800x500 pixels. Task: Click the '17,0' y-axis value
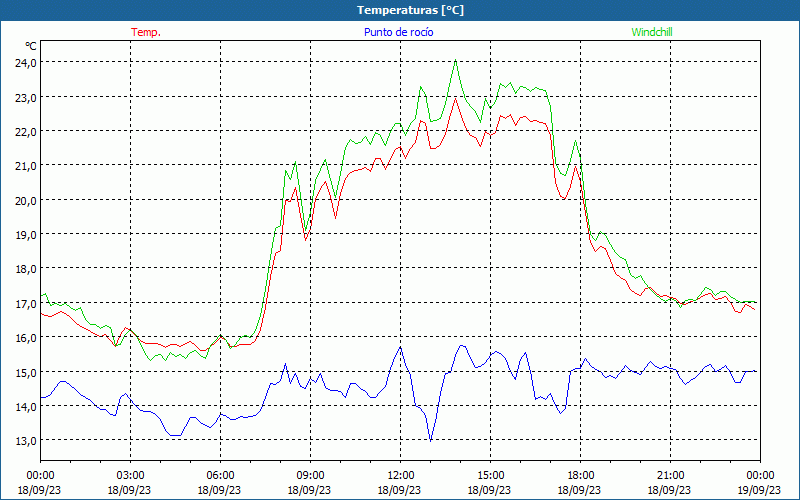(25, 304)
